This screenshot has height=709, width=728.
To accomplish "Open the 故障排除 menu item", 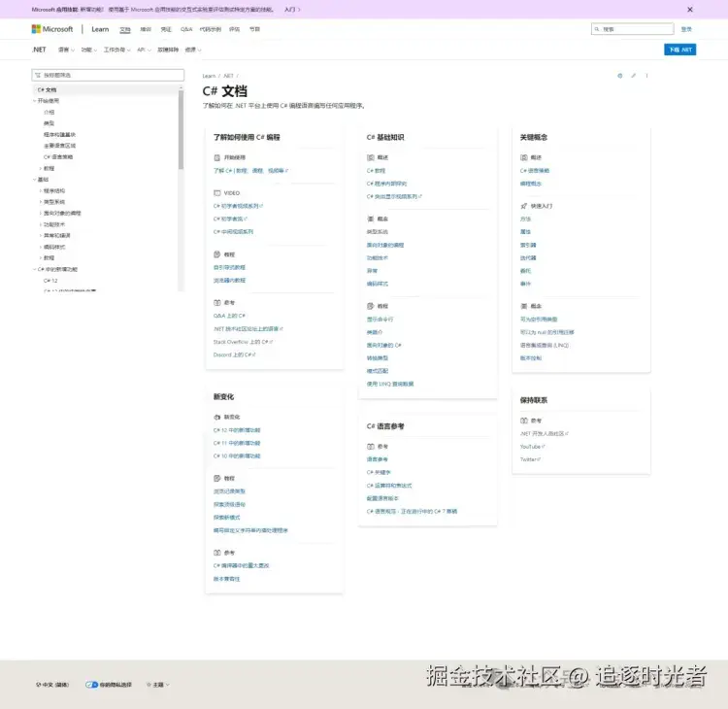I will coord(168,50).
